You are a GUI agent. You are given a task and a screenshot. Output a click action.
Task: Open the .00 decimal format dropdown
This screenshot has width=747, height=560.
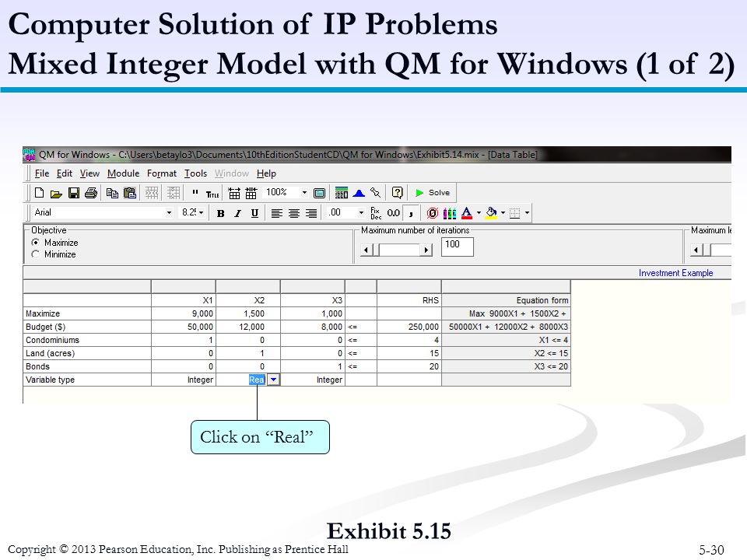coord(361,213)
